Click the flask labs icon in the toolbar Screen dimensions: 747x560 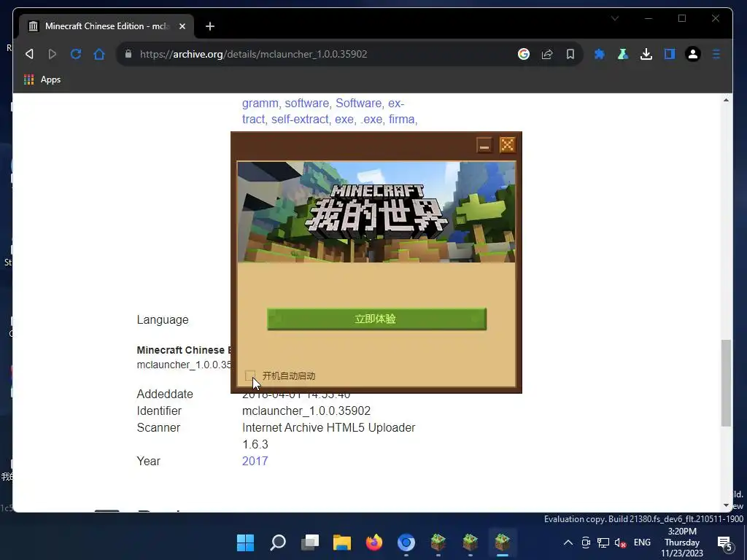(x=623, y=54)
